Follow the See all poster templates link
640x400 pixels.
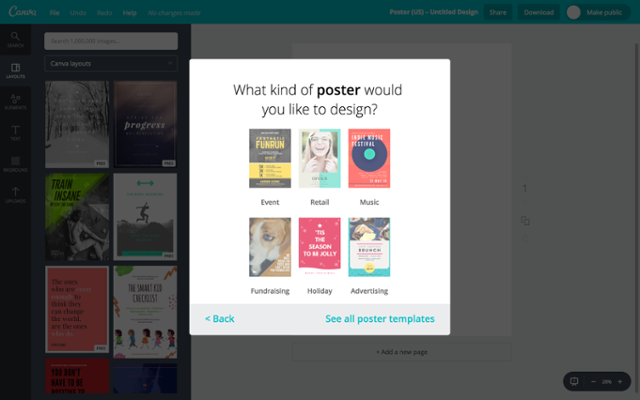coord(380,319)
